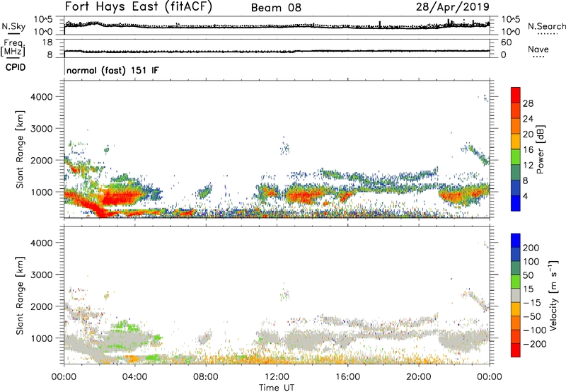Click the "50" velocity colorbar tick label
This screenshot has height=392, width=566.
528,275
